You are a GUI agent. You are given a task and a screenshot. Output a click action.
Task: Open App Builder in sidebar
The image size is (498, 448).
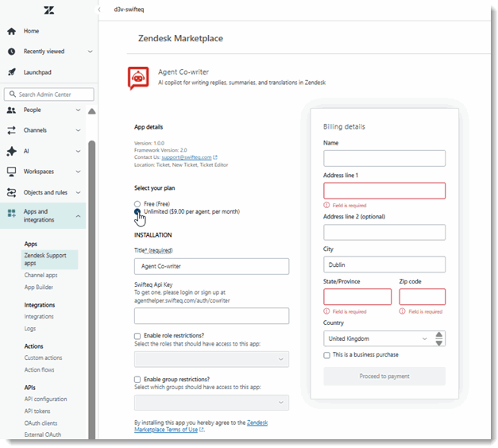click(39, 288)
